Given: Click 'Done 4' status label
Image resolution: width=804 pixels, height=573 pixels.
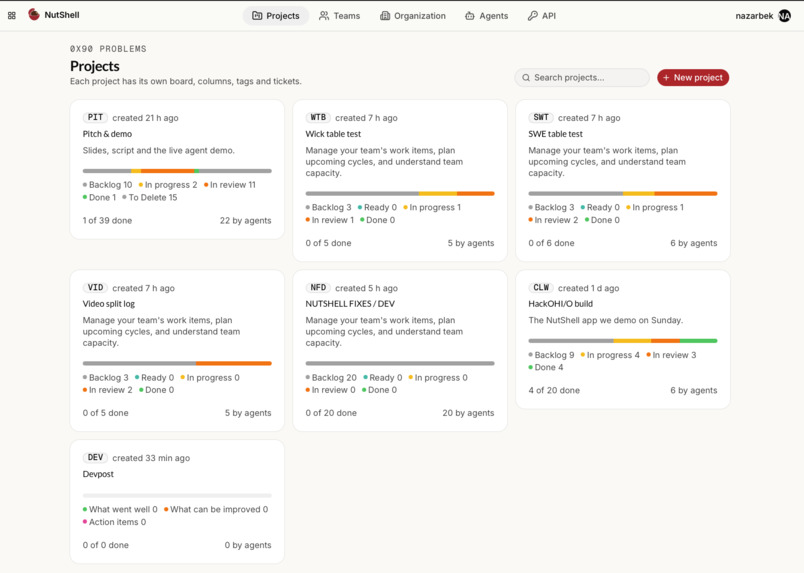Looking at the screenshot, I should [x=546, y=367].
